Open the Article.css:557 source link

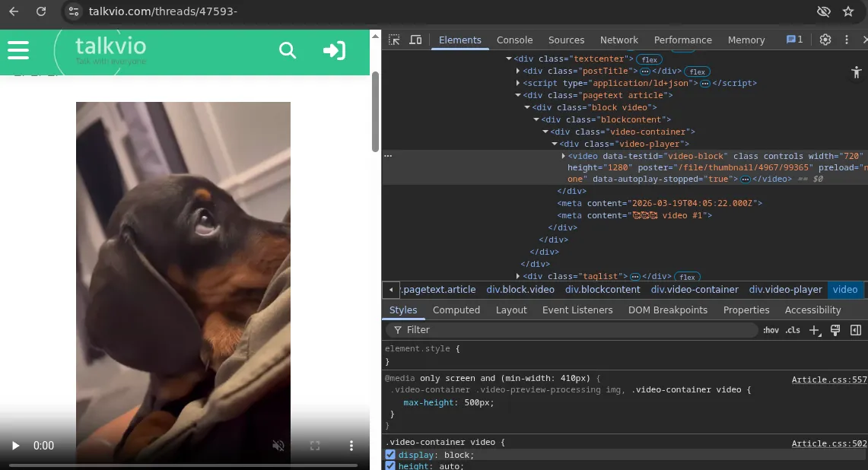[x=829, y=379]
